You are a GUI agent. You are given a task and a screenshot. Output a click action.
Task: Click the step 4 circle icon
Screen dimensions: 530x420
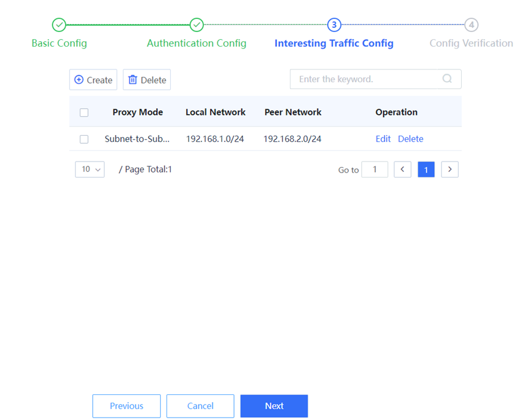(471, 25)
